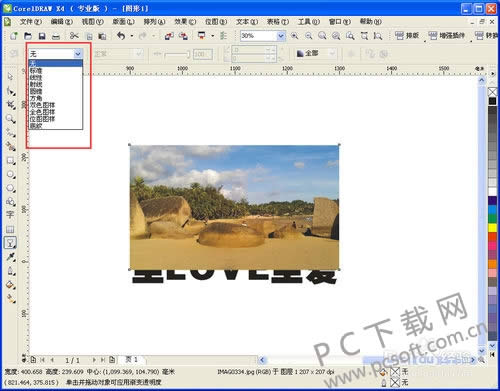Click the Export icon in the toolbar
This screenshot has height=391, width=500.
point(183,36)
